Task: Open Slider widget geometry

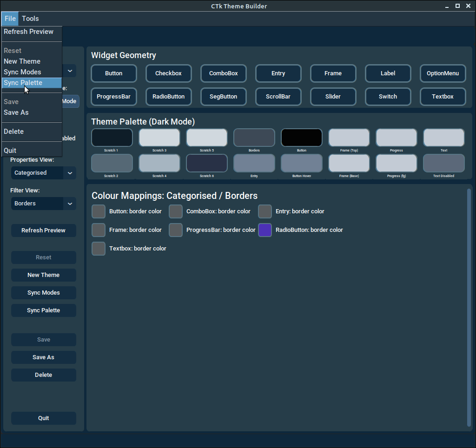Action: point(333,97)
